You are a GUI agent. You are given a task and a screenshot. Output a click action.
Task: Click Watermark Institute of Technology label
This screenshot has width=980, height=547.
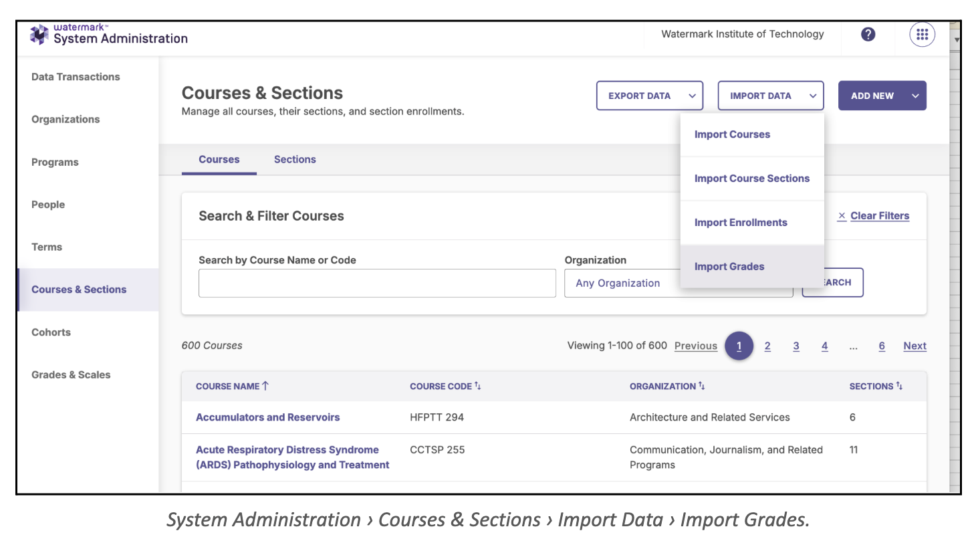pyautogui.click(x=742, y=34)
